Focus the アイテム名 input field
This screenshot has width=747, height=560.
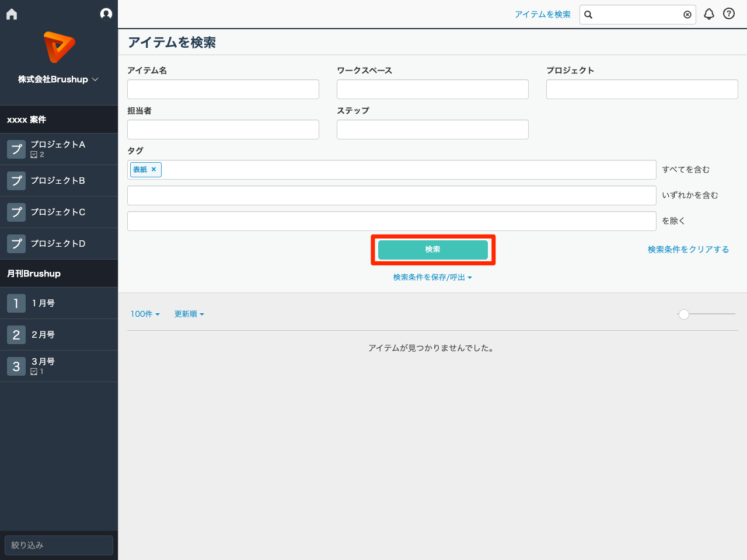(x=223, y=89)
